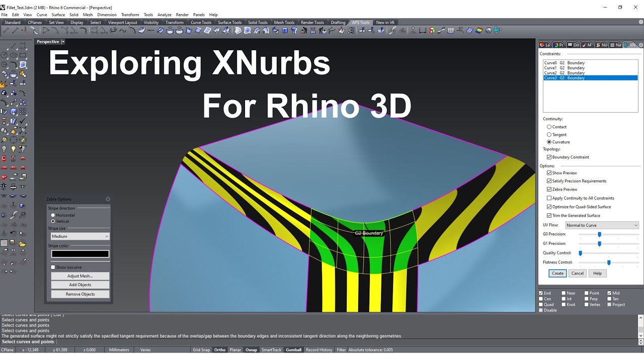
Task: Click the G0 Precision slider handle
Action: pos(599,234)
